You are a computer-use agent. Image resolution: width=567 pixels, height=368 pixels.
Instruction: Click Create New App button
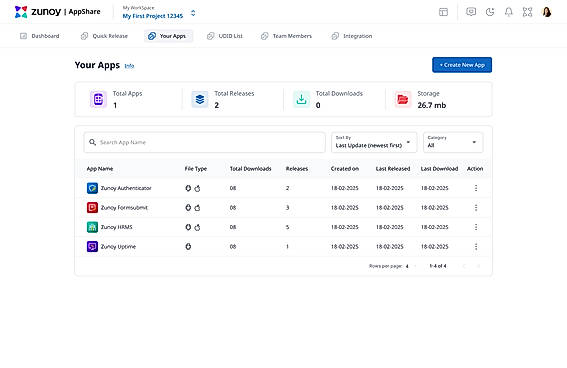pyautogui.click(x=462, y=65)
